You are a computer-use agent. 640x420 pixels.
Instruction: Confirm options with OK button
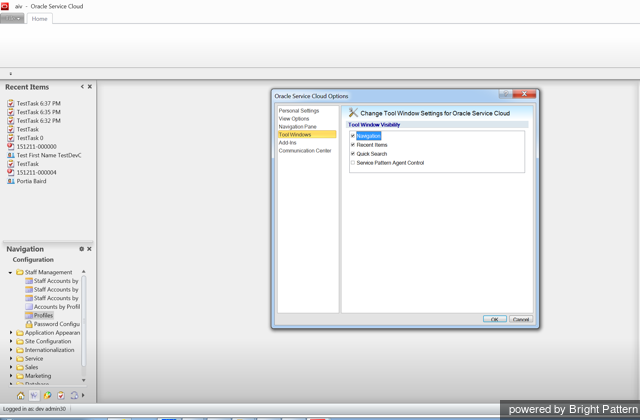(x=495, y=319)
